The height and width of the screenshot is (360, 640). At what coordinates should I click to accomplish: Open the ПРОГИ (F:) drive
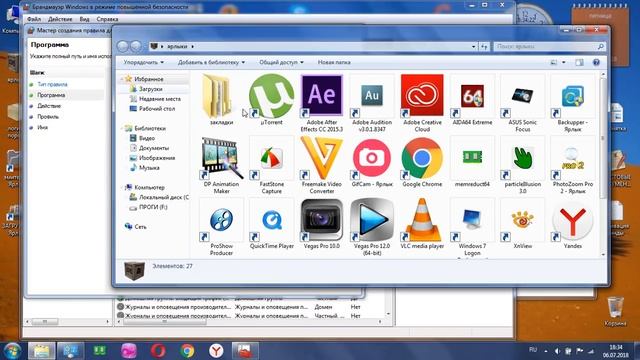tap(153, 207)
